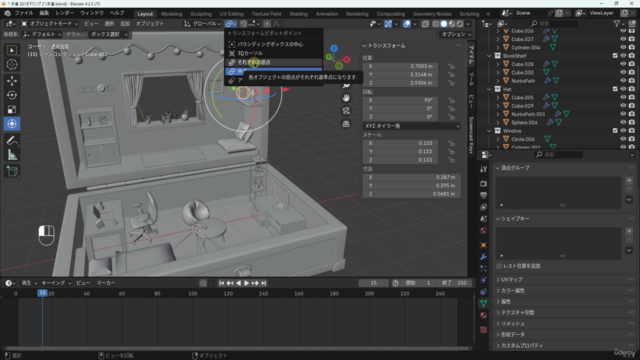
Task: Select the Scale tool in the toolbar
Action: point(12,109)
